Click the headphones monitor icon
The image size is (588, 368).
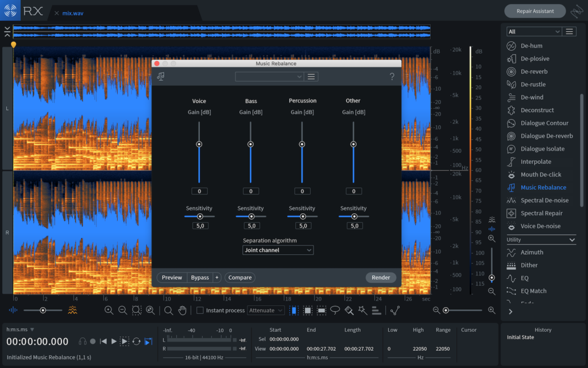[83, 341]
